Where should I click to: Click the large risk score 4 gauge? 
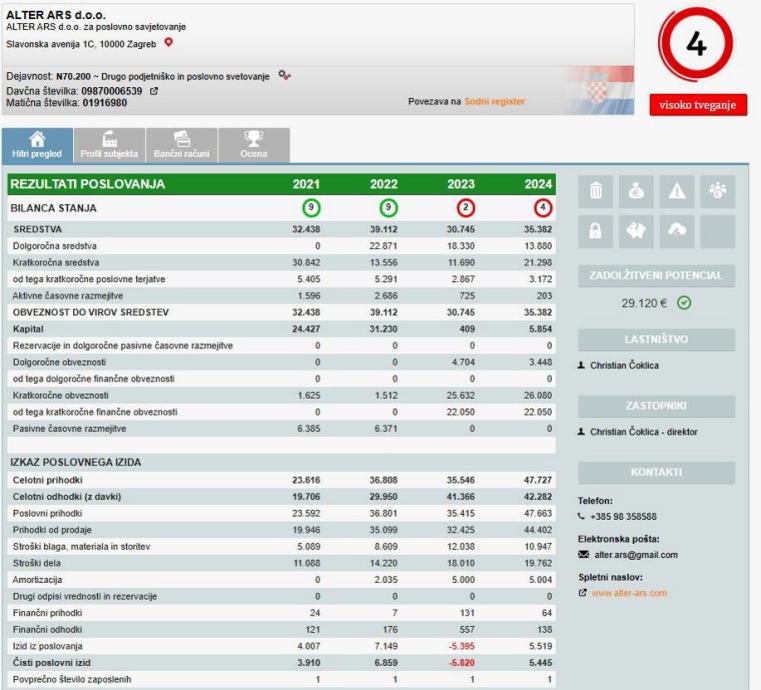pyautogui.click(x=696, y=46)
